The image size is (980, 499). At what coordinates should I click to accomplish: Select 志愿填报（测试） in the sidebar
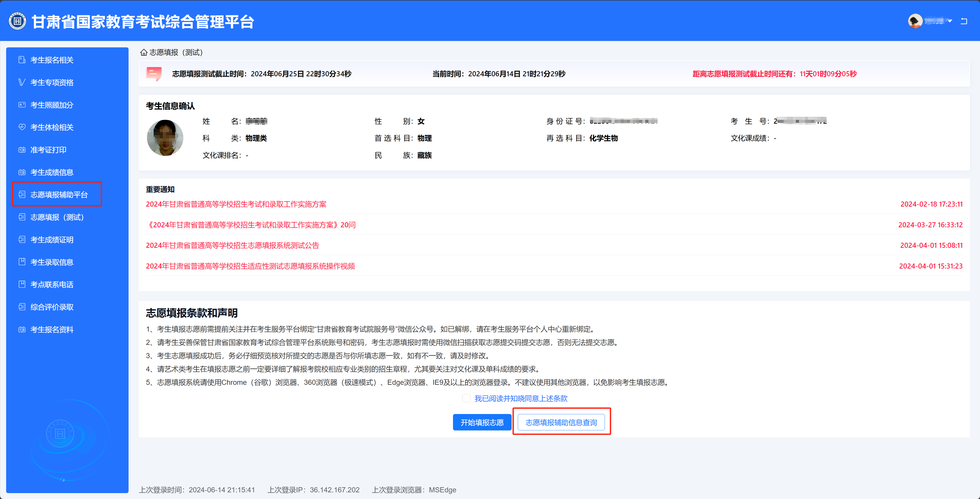[x=57, y=217]
